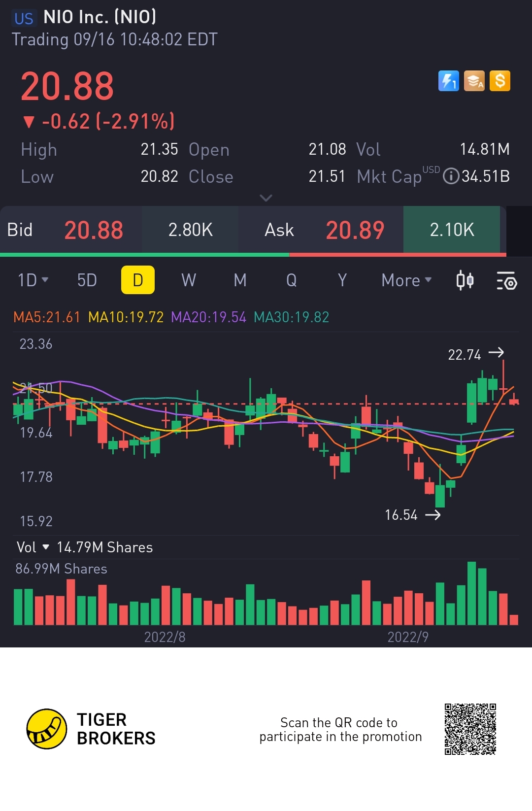The image size is (532, 811).
Task: Open the More timeframes dropdown
Action: [x=407, y=280]
